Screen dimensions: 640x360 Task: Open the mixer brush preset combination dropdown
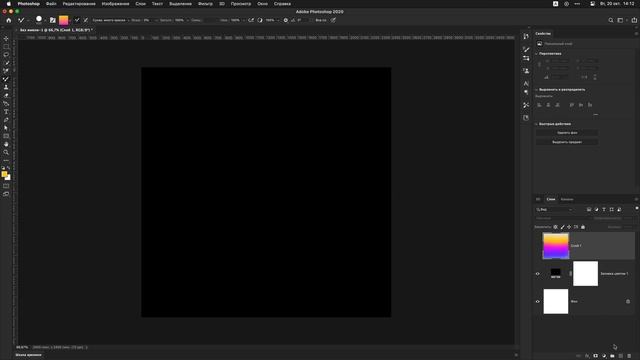[x=110, y=20]
